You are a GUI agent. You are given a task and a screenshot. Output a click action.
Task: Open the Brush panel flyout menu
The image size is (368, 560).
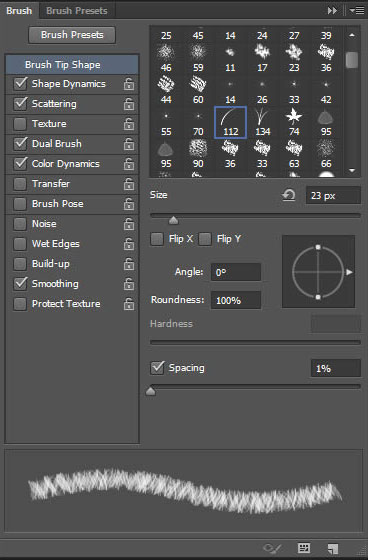coord(357,11)
